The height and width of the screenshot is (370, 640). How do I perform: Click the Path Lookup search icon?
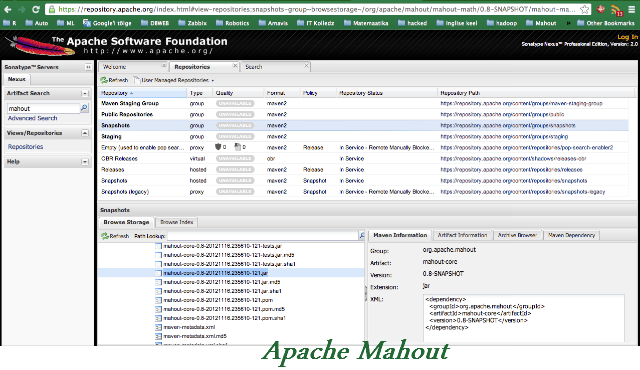point(362,236)
